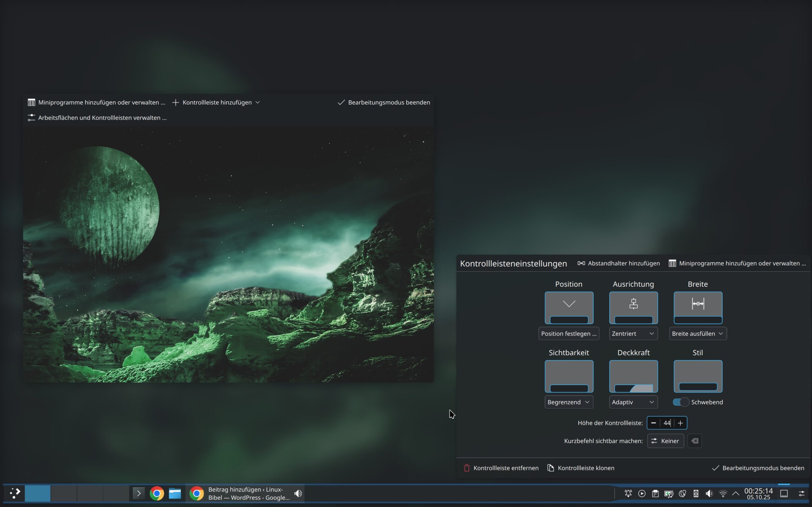Viewport: 812px width, 507px height.
Task: Toggle the Breite width preview tile
Action: click(x=697, y=307)
